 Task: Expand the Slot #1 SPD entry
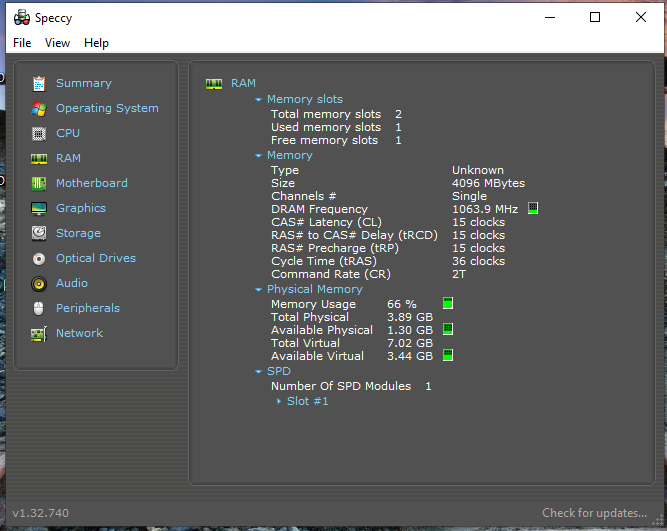click(x=279, y=402)
